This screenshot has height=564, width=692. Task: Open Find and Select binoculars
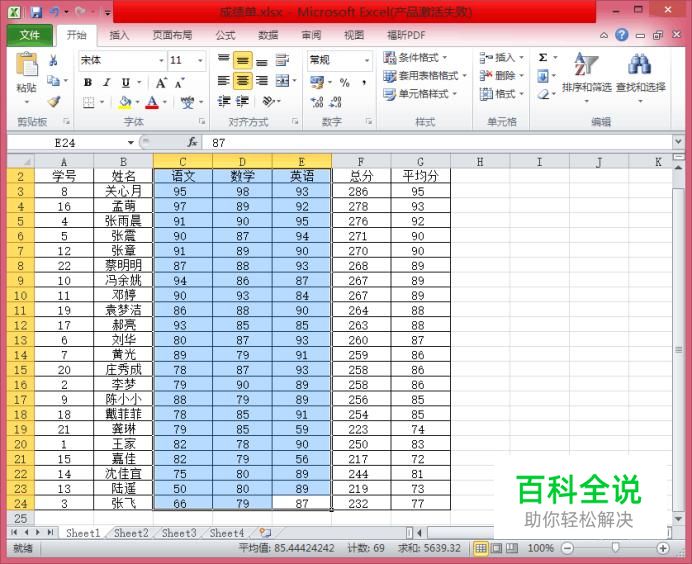pyautogui.click(x=640, y=76)
